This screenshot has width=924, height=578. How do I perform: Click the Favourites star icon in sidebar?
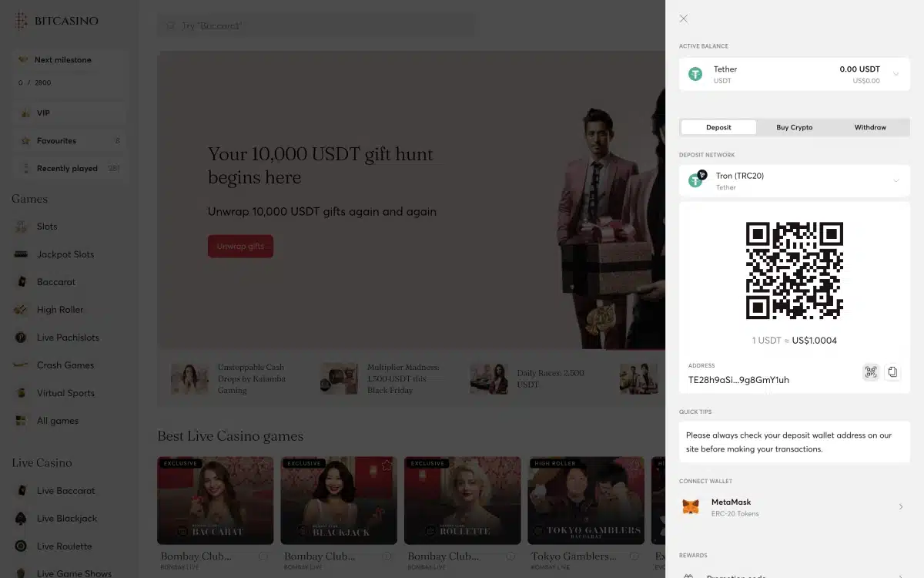point(25,141)
